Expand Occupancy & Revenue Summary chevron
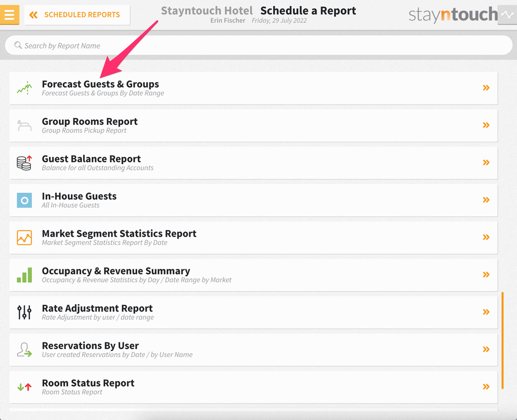Image resolution: width=517 pixels, height=420 pixels. 486,274
